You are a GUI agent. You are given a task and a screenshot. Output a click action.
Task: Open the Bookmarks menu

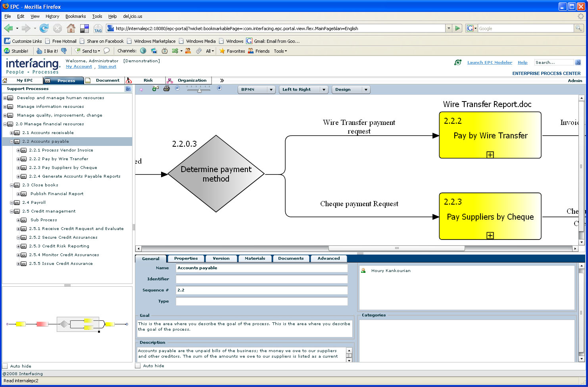pyautogui.click(x=75, y=16)
